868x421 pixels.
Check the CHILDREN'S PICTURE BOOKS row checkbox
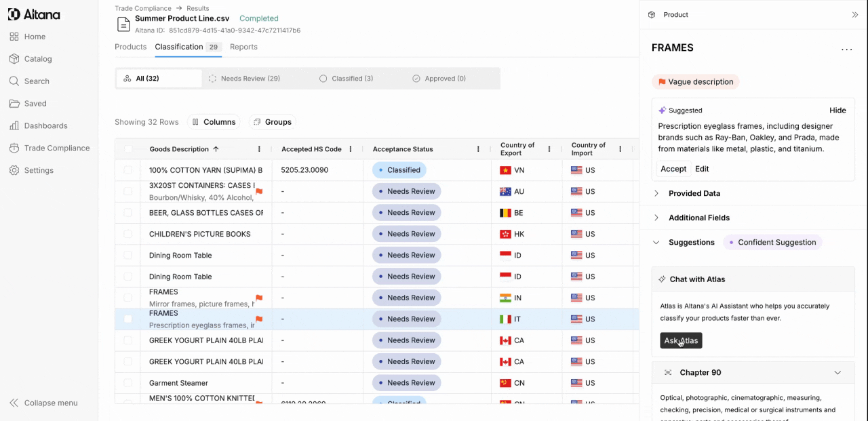pos(128,234)
